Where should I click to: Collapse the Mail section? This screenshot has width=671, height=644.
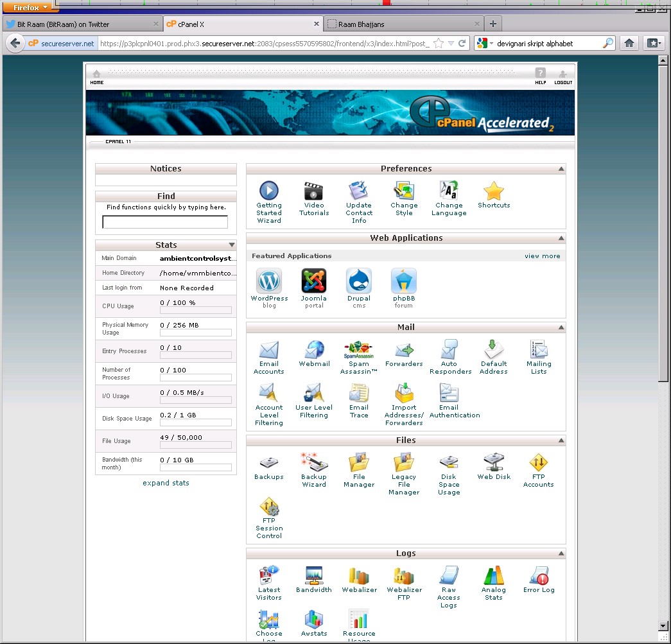(561, 327)
